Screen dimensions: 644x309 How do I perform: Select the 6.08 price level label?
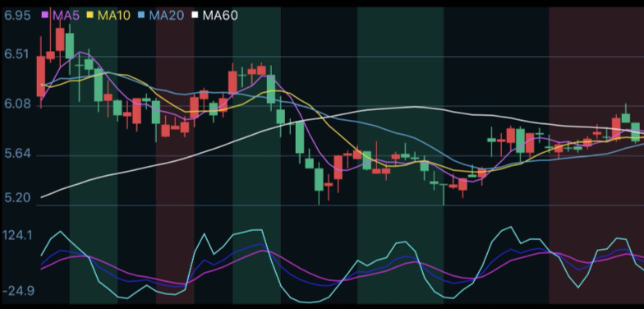point(17,104)
